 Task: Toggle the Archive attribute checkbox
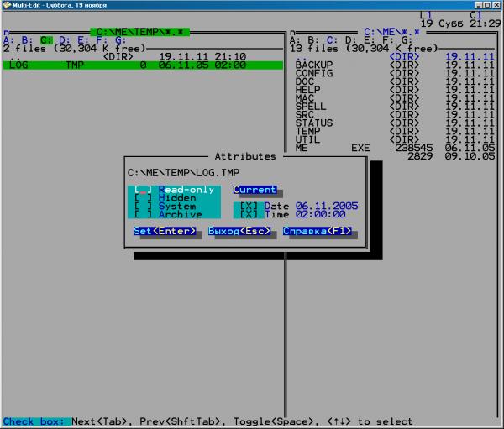point(142,214)
